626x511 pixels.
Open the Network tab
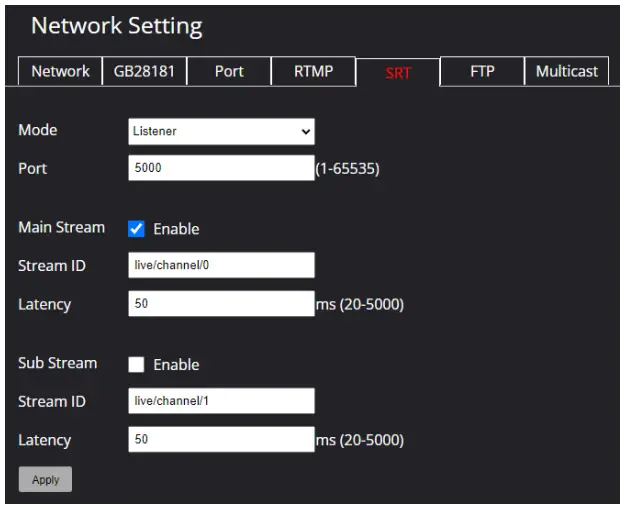click(x=60, y=72)
